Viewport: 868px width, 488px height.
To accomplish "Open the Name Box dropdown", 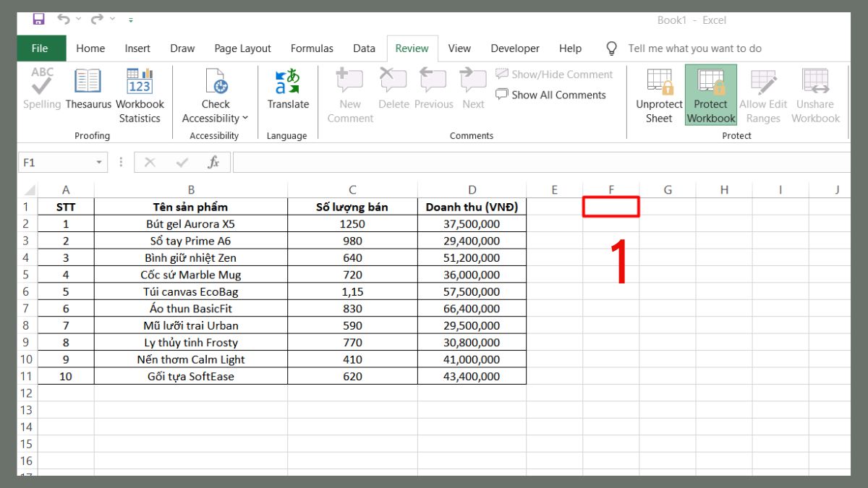I will pyautogui.click(x=100, y=162).
